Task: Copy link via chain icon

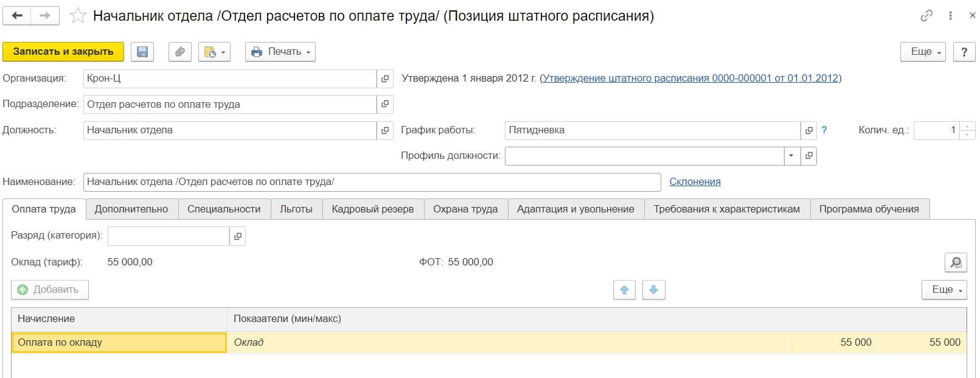Action: tap(926, 16)
